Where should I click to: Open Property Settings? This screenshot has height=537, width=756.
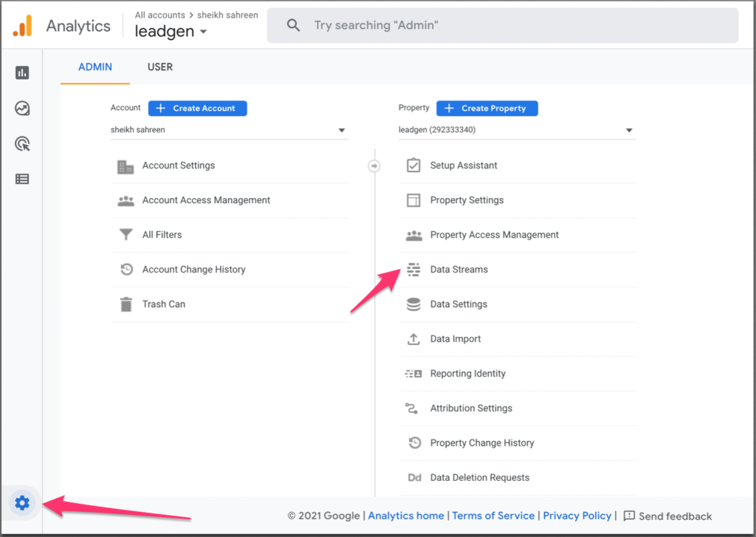518,200
